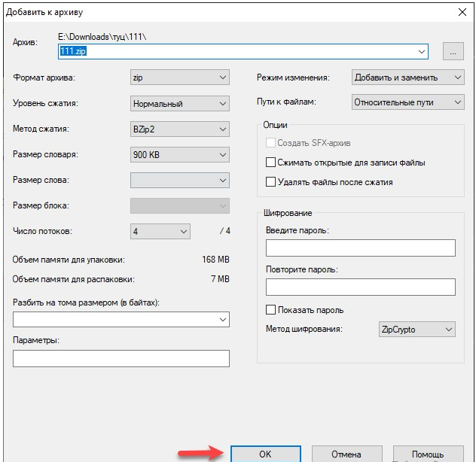This screenshot has height=462, width=476.
Task: Expand 'Размер словаря' 900 KB dropdown
Action: (x=179, y=155)
